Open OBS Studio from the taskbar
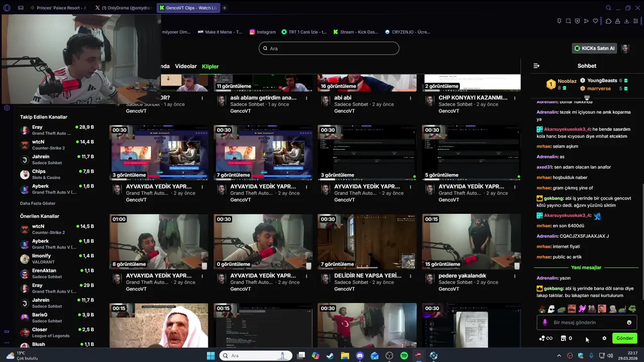Image resolution: width=644 pixels, height=362 pixels. (x=389, y=355)
